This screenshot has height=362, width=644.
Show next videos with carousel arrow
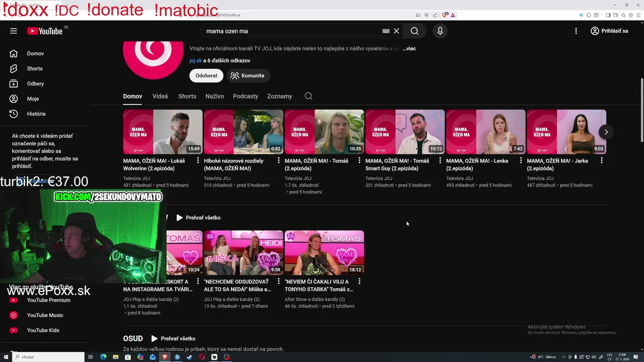pyautogui.click(x=606, y=132)
